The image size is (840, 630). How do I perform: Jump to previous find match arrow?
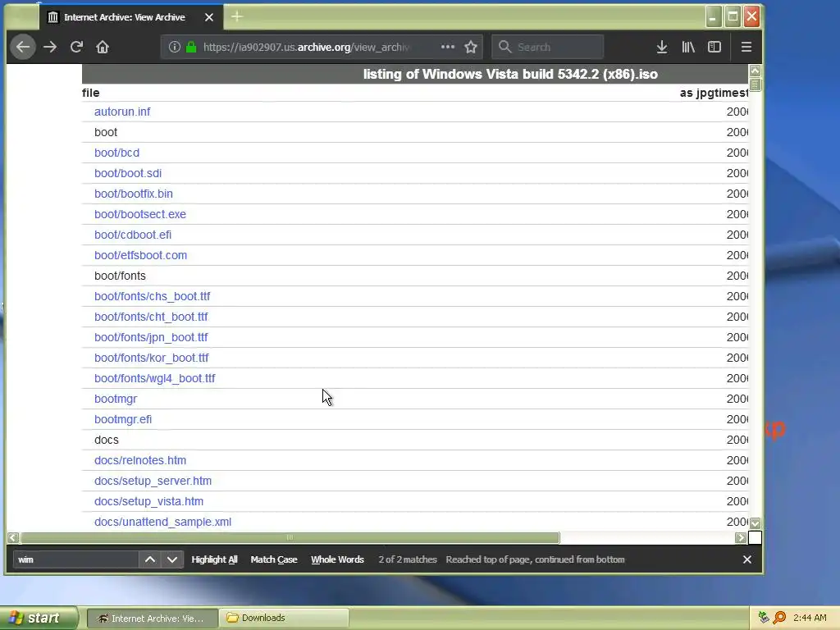click(x=150, y=559)
